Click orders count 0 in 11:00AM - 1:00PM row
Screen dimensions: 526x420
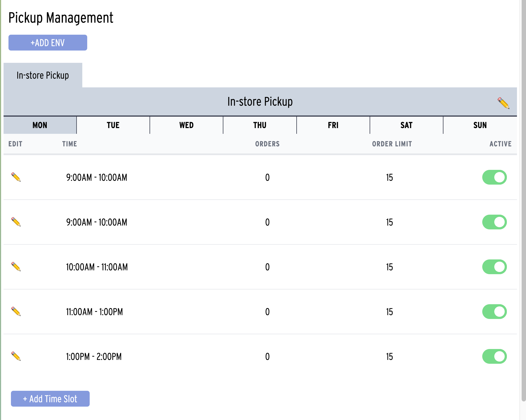point(267,312)
